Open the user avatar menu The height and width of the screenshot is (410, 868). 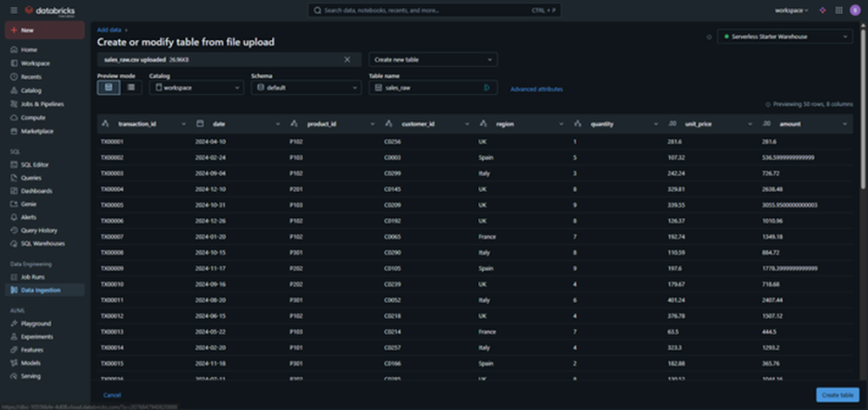pyautogui.click(x=855, y=10)
